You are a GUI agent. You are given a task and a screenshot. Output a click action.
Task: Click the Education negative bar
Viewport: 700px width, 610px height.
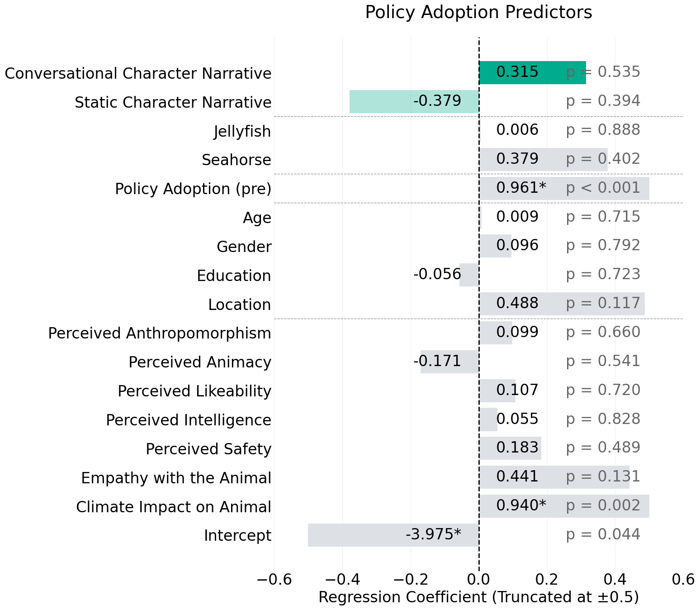(469, 275)
